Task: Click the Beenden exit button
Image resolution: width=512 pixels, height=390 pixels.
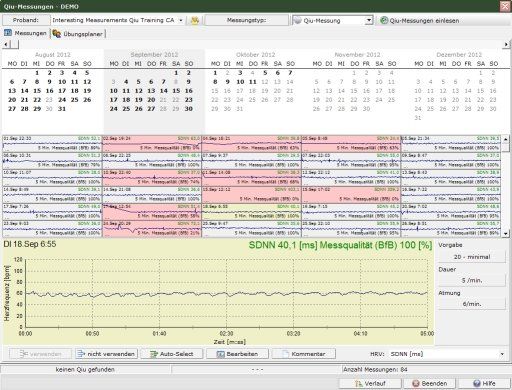Action: pyautogui.click(x=430, y=383)
